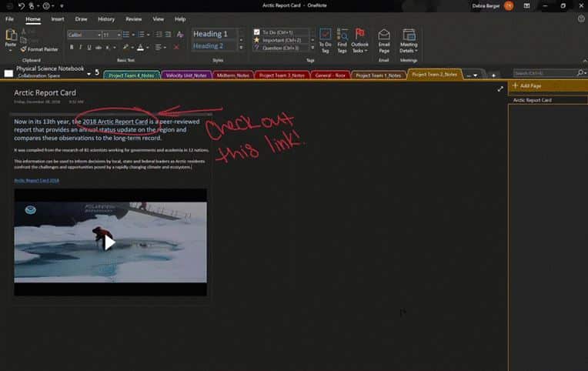The width and height of the screenshot is (588, 371).
Task: Switch to the View ribbon tab
Action: (x=158, y=19)
